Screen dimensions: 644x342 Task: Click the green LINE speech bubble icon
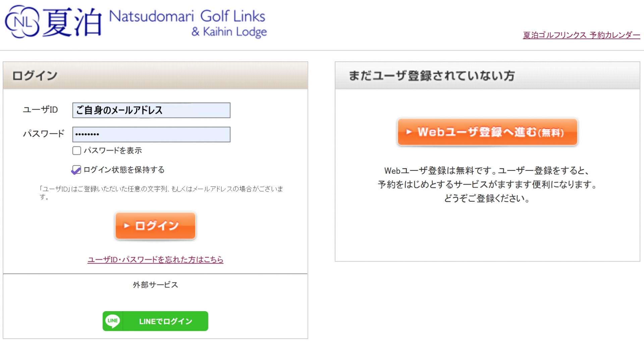pos(113,321)
